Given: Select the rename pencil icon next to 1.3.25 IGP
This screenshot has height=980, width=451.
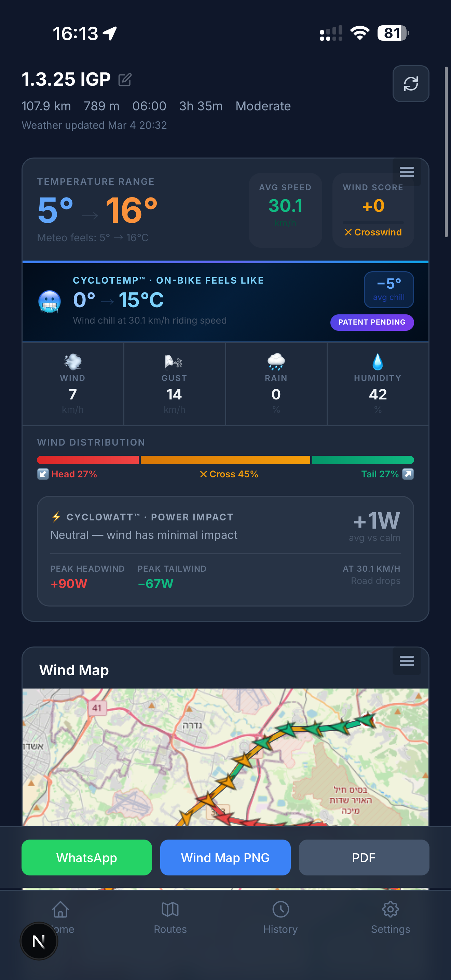Looking at the screenshot, I should [x=125, y=80].
